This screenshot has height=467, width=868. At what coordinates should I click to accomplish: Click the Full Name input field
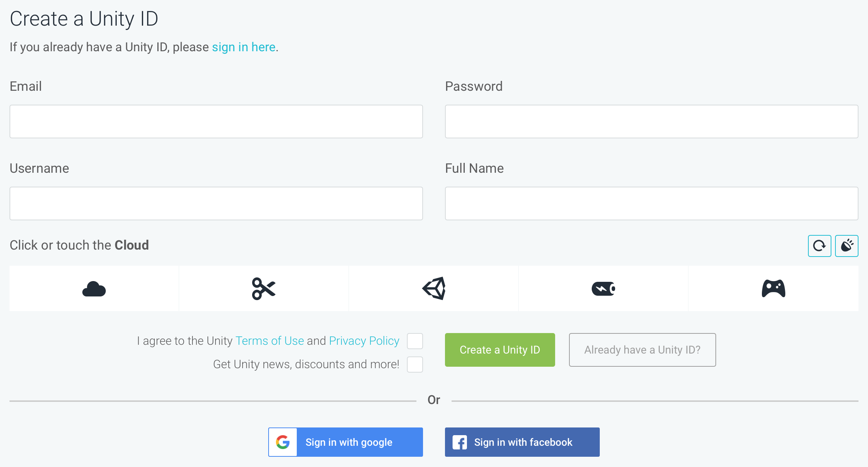click(651, 203)
